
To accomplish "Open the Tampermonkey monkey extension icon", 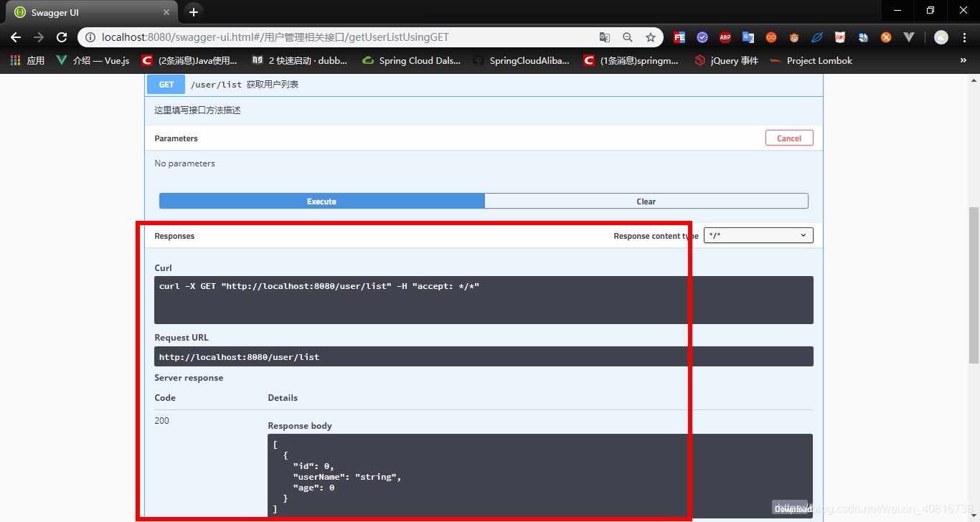I will (x=794, y=37).
